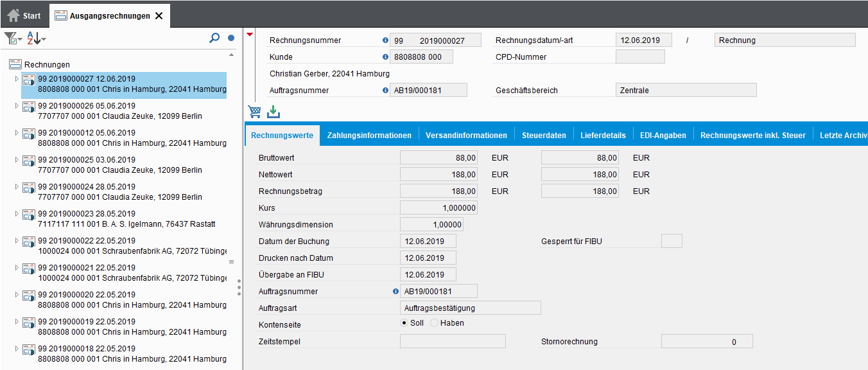Open the Lieferdetails tab
Viewport: 868px width, 370px height.
[x=603, y=136]
